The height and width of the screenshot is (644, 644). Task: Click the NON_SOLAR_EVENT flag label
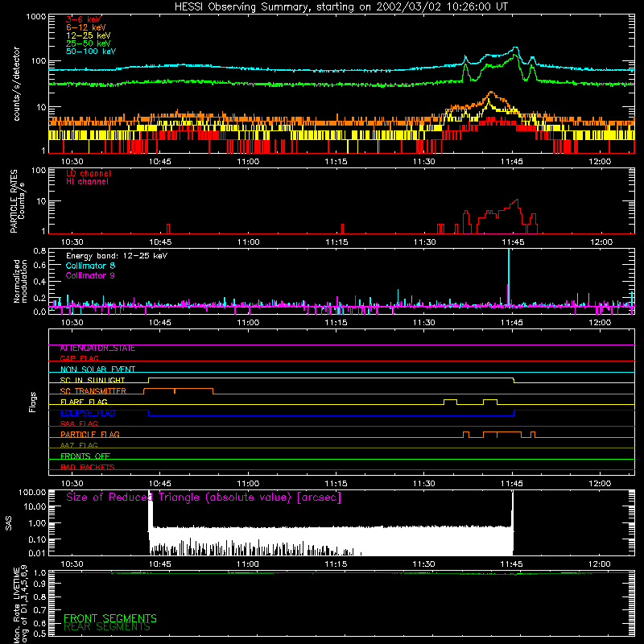pyautogui.click(x=97, y=369)
